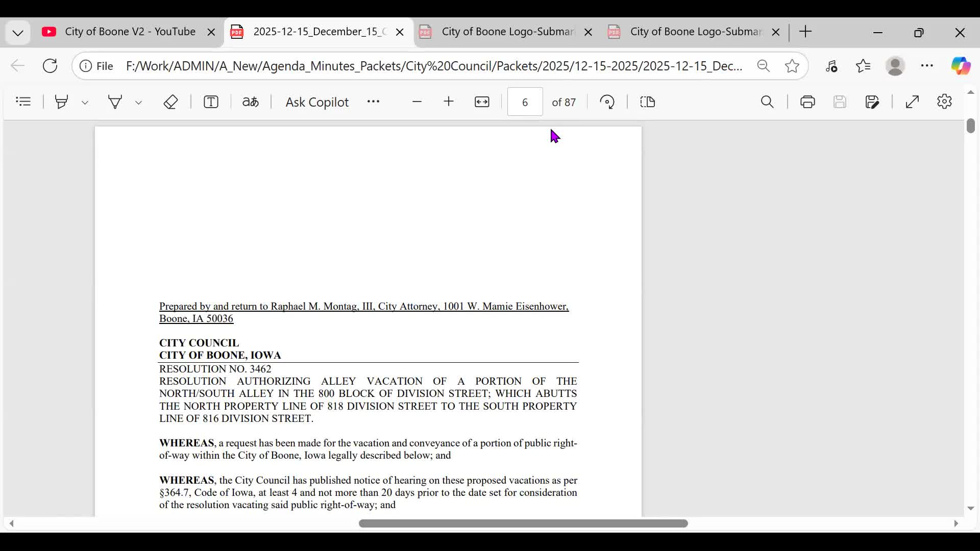Enter full screen mode
Viewport: 980px width, 551px height.
coord(912,102)
